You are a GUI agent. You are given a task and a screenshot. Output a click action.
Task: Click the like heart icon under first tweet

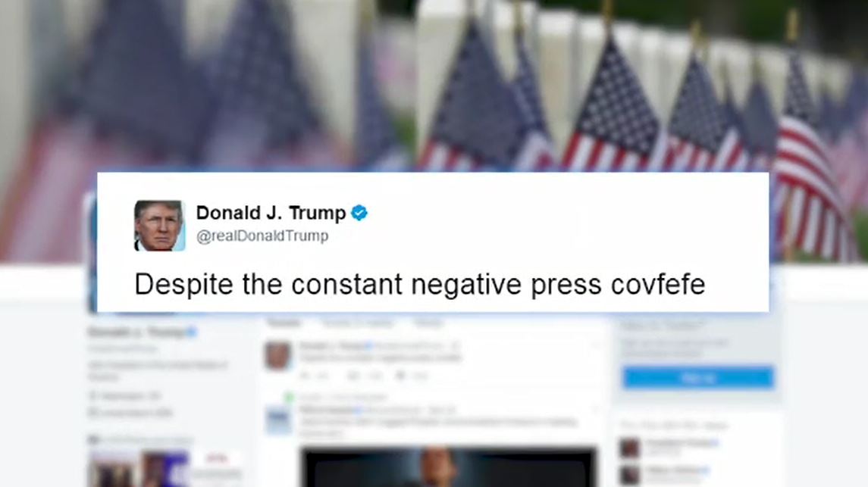click(x=400, y=376)
